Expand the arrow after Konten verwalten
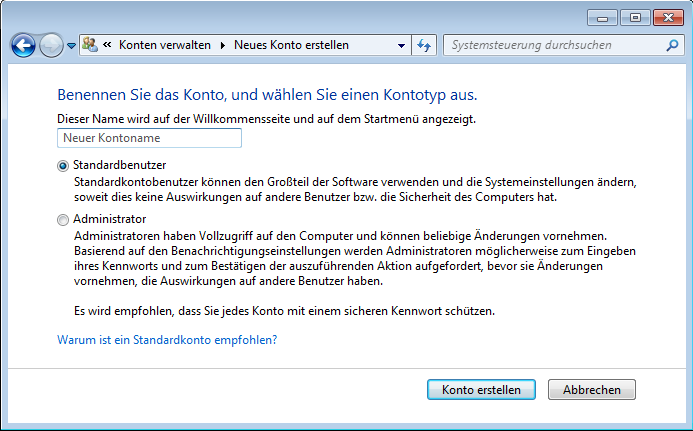Viewport: 693px width, 431px height. [223, 45]
